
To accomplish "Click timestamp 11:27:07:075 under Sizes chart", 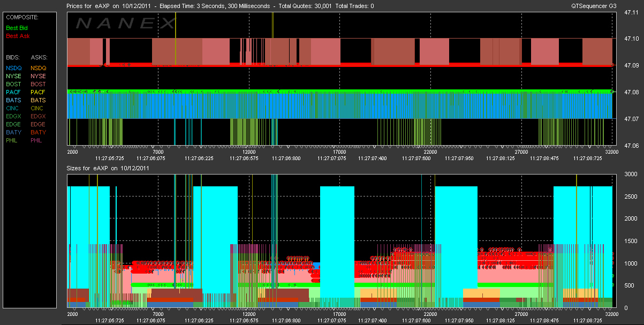I will pyautogui.click(x=332, y=321).
